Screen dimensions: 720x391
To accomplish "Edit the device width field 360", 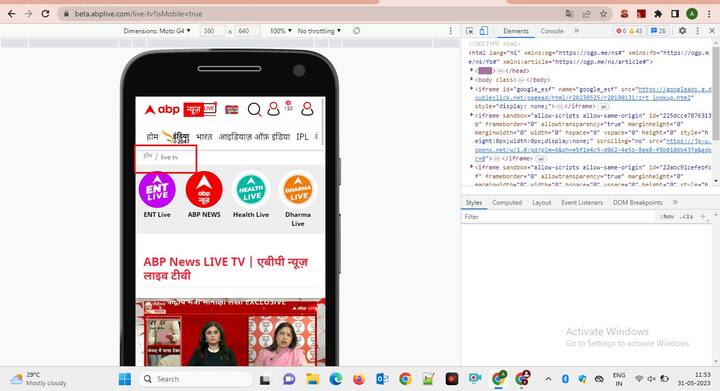I will coord(211,31).
